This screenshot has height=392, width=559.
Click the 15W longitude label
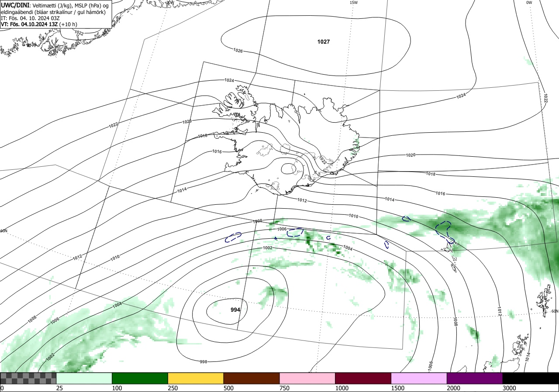(x=354, y=3)
